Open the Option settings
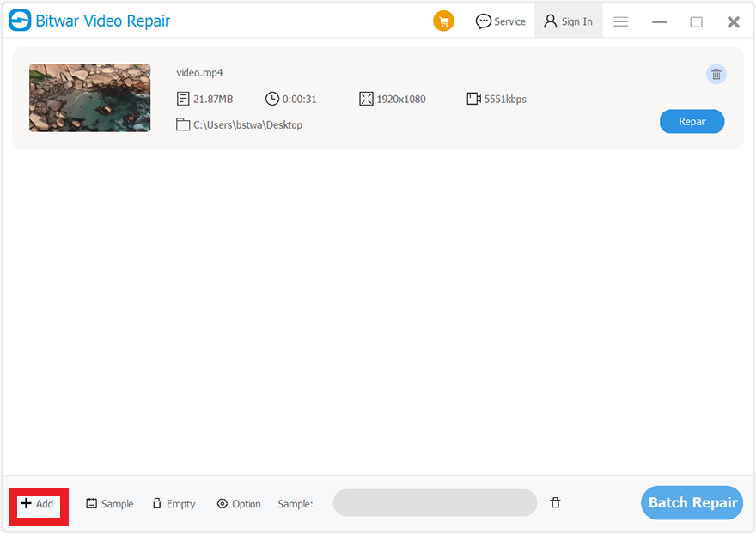The image size is (756, 534). pyautogui.click(x=239, y=504)
